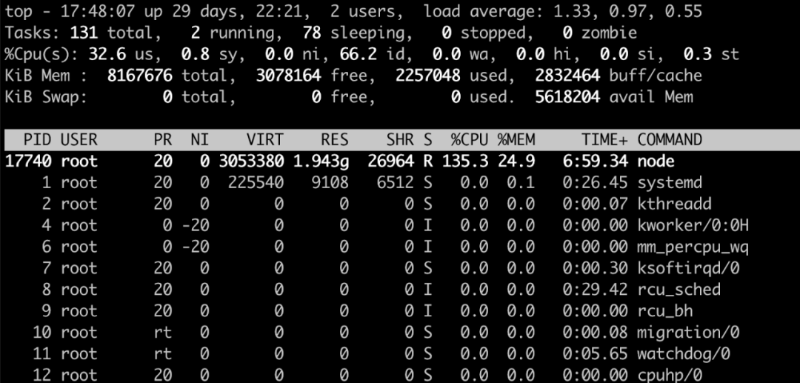800x383 pixels.
Task: Click the PID column header
Action: click(37, 139)
